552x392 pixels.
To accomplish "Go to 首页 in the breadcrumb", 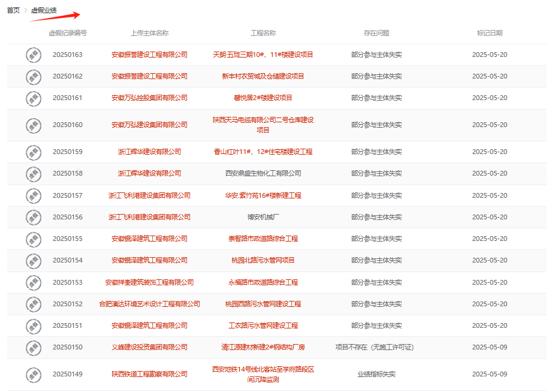I will click(x=13, y=10).
